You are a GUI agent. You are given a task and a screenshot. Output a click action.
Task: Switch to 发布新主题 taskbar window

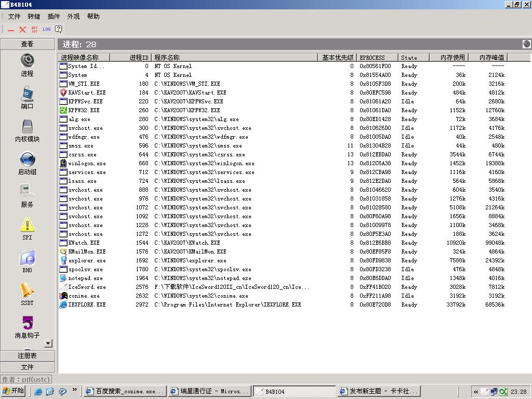(x=379, y=391)
